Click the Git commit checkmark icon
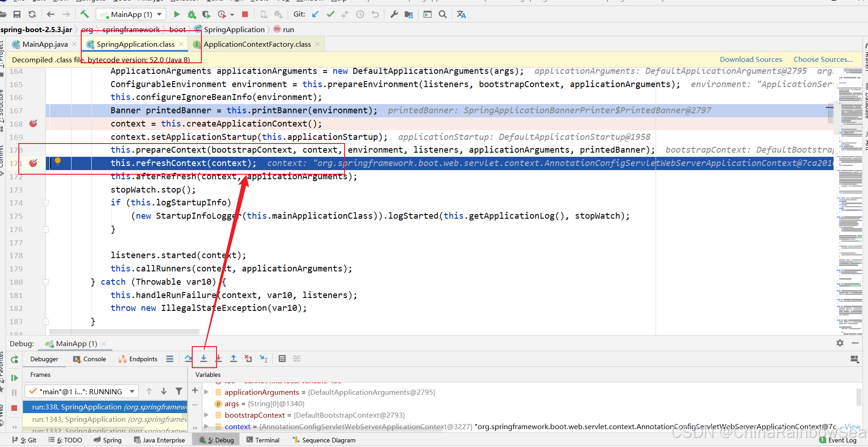 (x=330, y=14)
